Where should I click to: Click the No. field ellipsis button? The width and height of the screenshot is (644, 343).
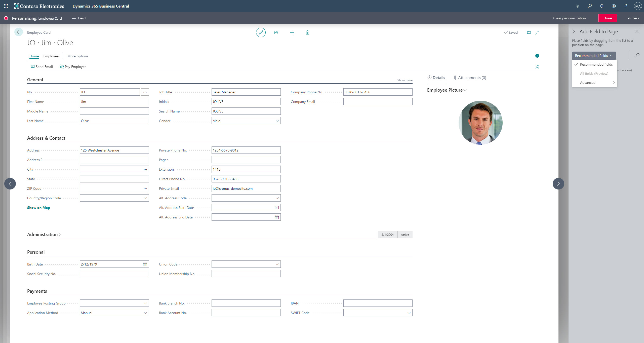145,92
